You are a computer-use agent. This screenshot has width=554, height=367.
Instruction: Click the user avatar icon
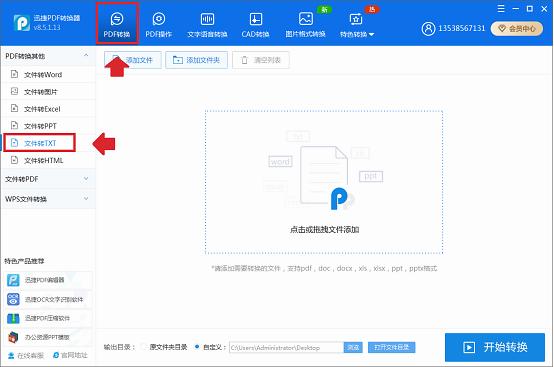pos(428,29)
